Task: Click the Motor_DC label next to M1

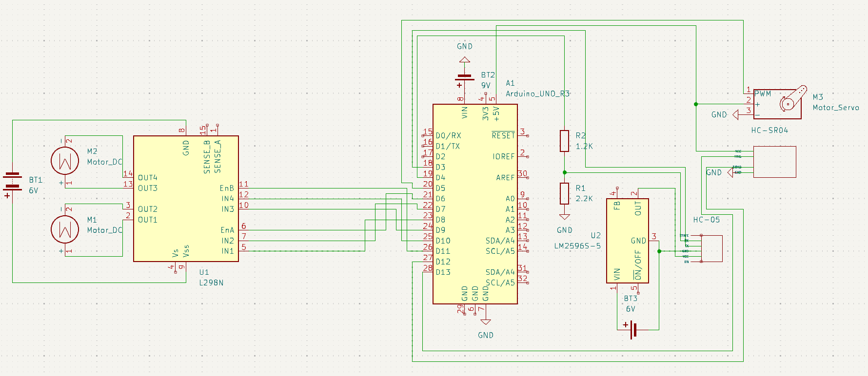Action: point(104,230)
